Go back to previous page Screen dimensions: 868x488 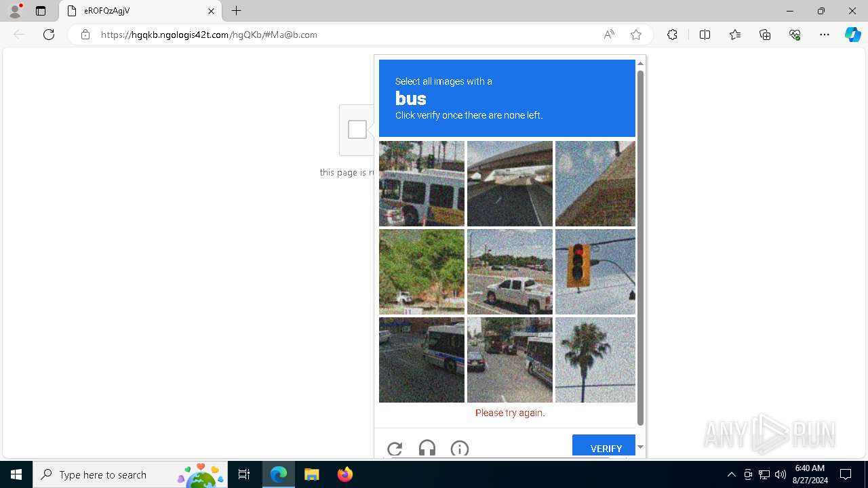(x=19, y=35)
